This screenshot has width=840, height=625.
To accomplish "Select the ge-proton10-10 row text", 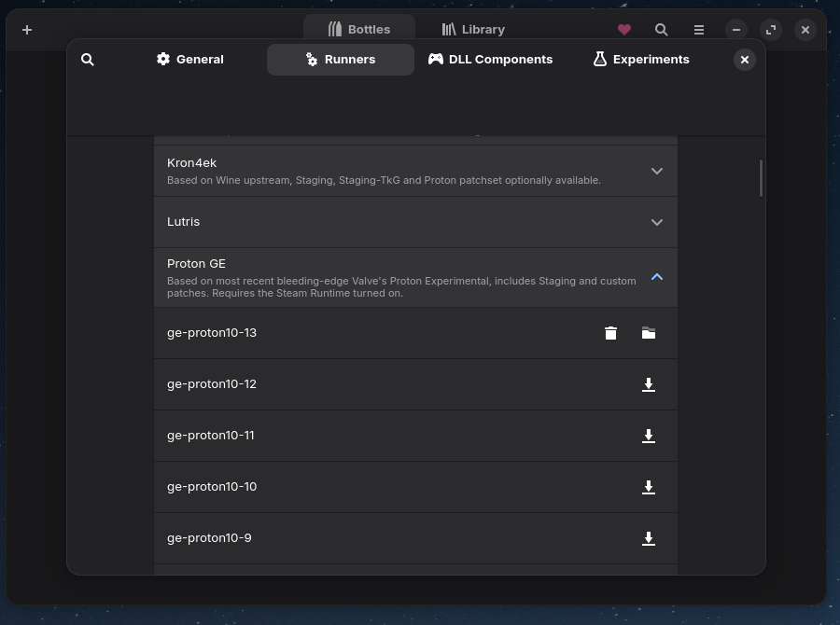I will (212, 487).
